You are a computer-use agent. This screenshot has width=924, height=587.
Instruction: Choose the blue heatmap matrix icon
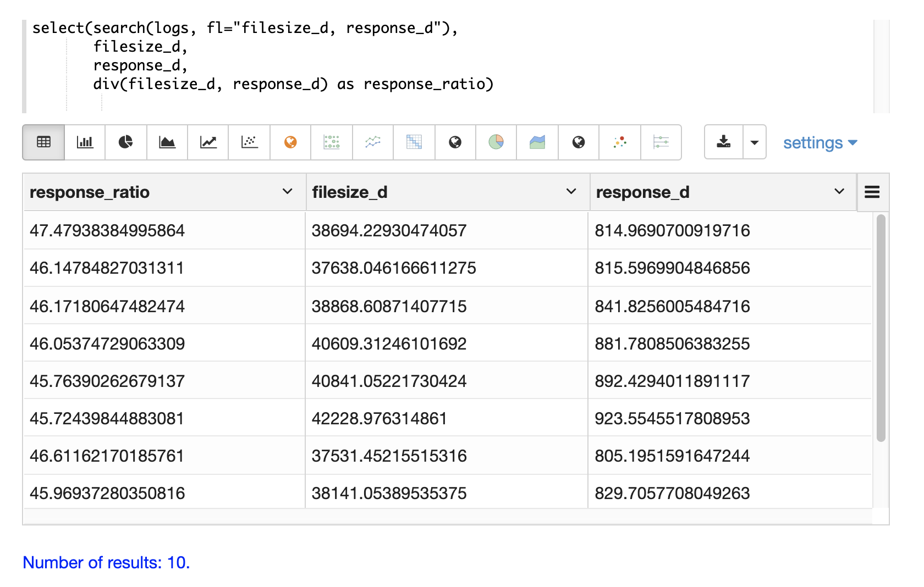pyautogui.click(x=414, y=142)
